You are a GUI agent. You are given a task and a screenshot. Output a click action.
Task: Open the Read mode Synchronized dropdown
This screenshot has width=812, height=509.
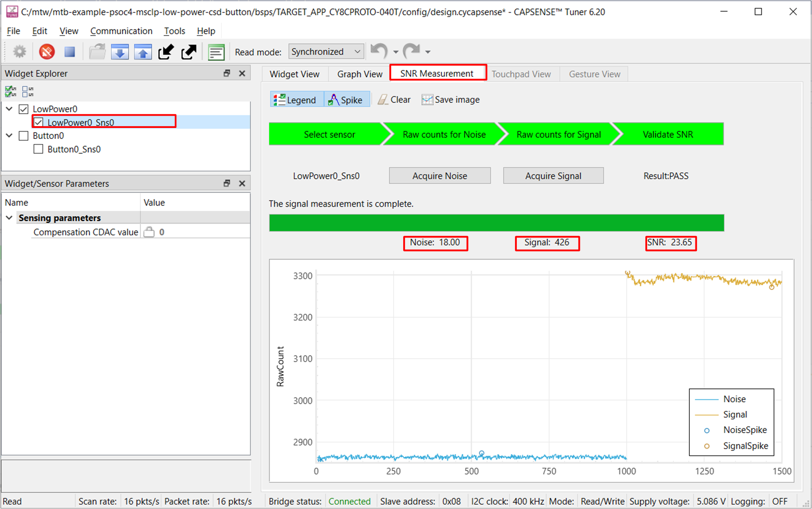[x=326, y=52]
